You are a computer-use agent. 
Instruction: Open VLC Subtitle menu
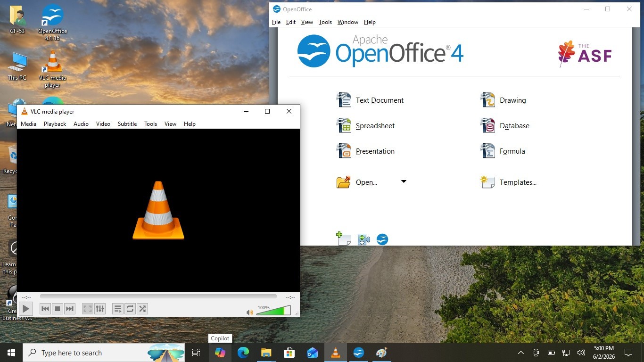[127, 124]
